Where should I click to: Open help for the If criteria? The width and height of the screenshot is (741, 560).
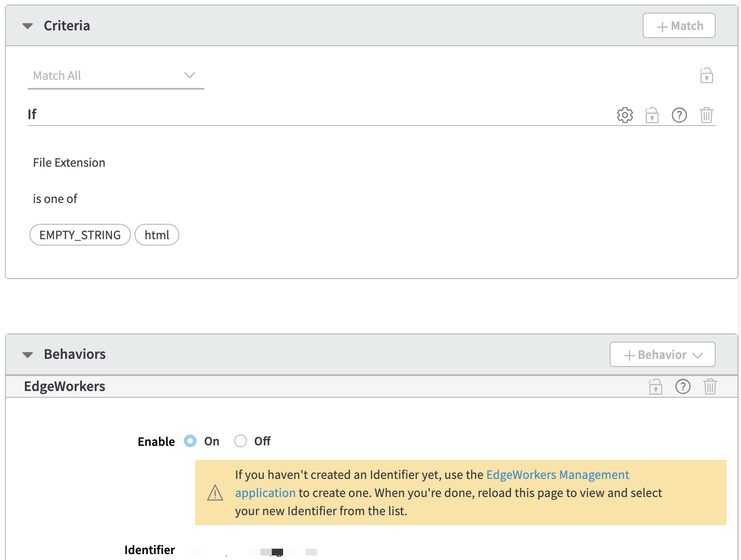(x=679, y=115)
